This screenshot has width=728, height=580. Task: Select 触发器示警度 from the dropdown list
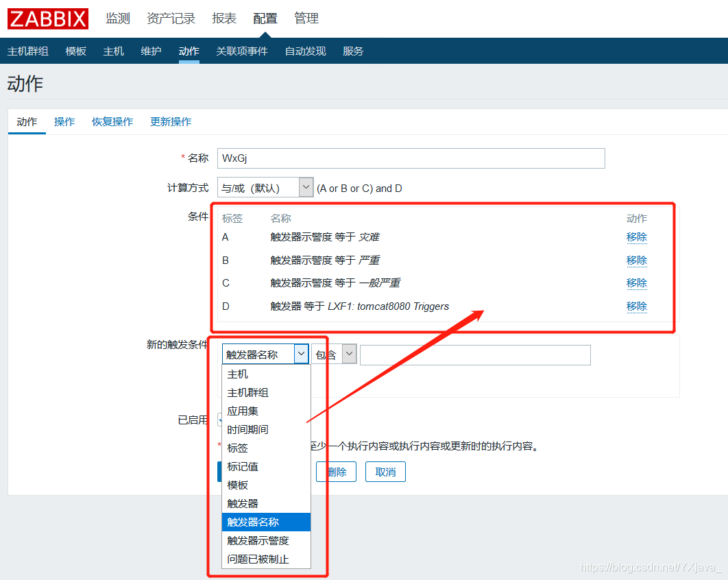coord(267,540)
